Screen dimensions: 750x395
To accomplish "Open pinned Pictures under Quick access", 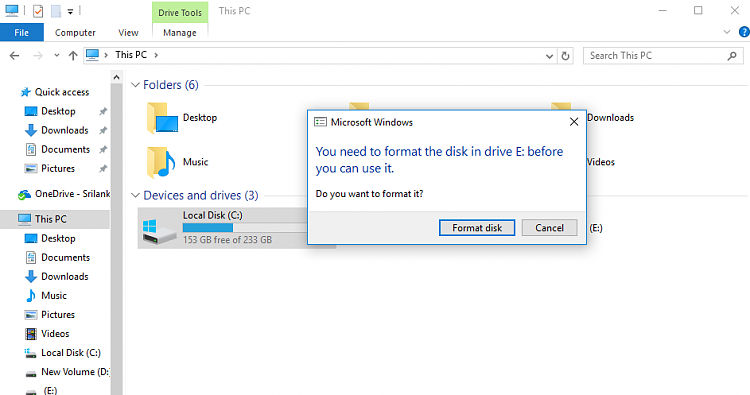I will [x=58, y=168].
